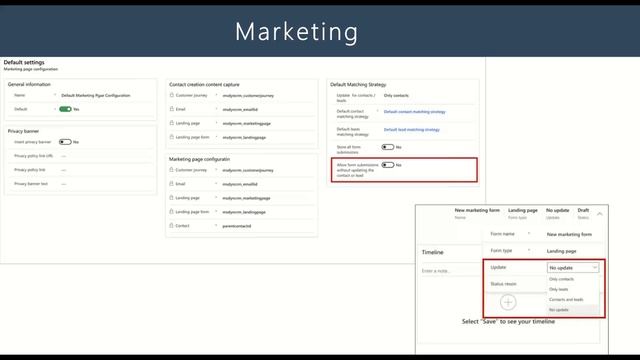This screenshot has height=360, width=640.
Task: Click lock icon beside Landing page form under Contact creation
Action: (x=171, y=137)
